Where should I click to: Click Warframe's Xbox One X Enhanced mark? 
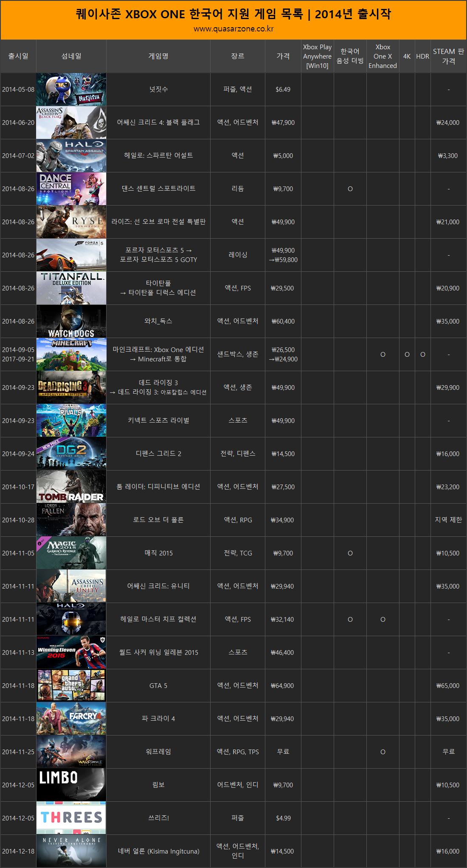(x=383, y=752)
